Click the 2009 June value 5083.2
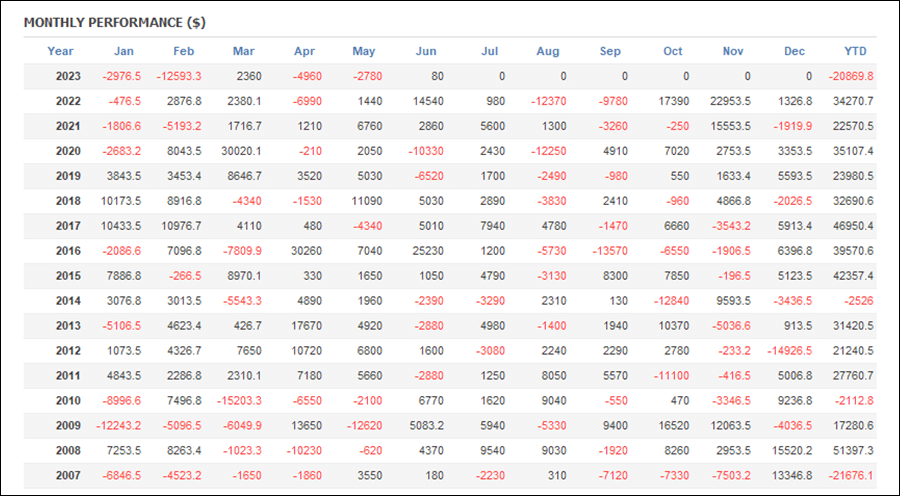The image size is (900, 496). coord(426,426)
